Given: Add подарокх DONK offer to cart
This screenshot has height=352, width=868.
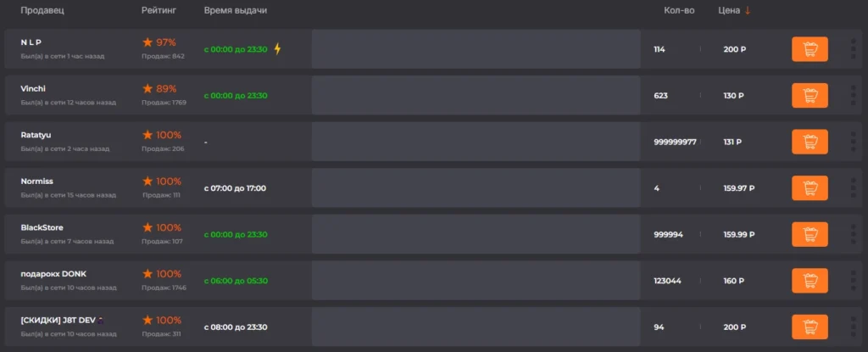Looking at the screenshot, I should (x=810, y=281).
